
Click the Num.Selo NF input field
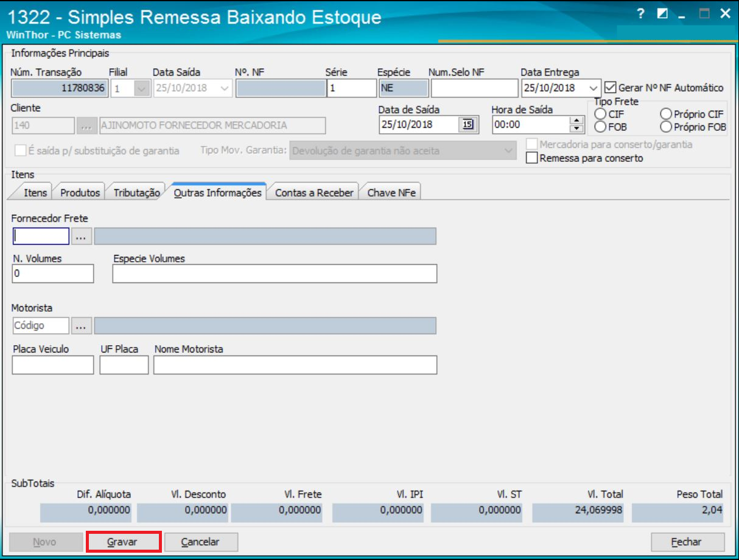474,88
